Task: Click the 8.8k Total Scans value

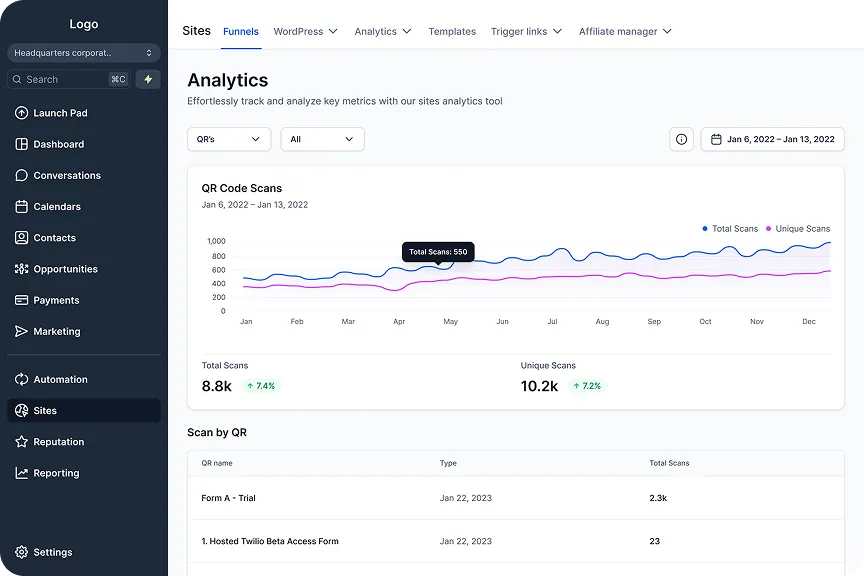Action: tap(217, 386)
